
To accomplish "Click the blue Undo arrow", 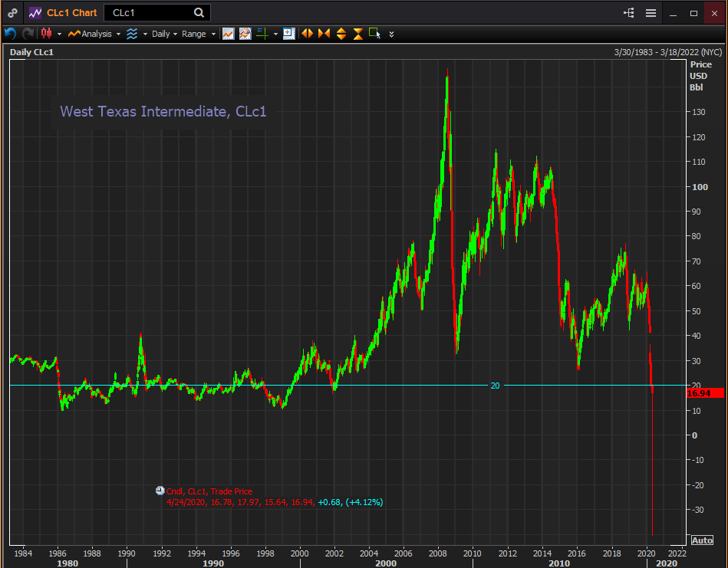I will (x=10, y=34).
